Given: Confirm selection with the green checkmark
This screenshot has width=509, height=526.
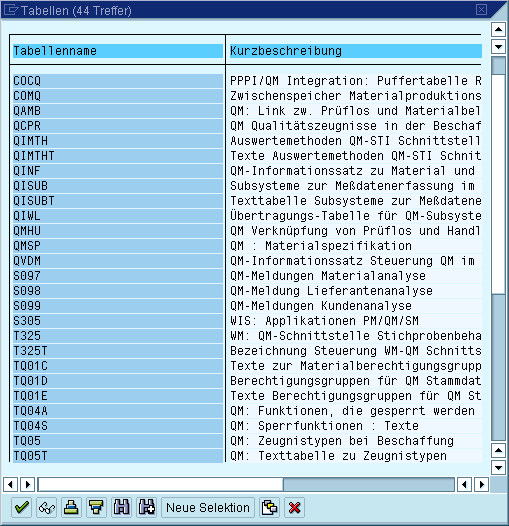Looking at the screenshot, I should pos(21,507).
